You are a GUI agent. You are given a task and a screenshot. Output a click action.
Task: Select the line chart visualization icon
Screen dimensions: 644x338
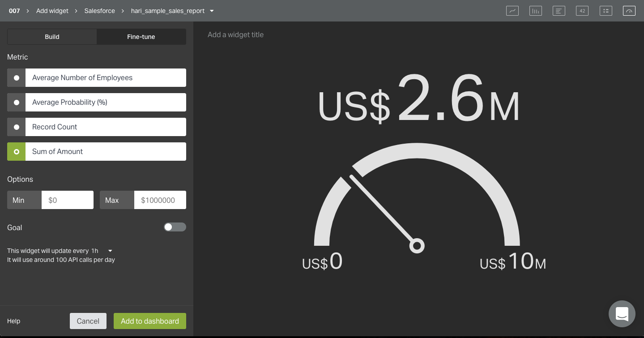click(512, 11)
